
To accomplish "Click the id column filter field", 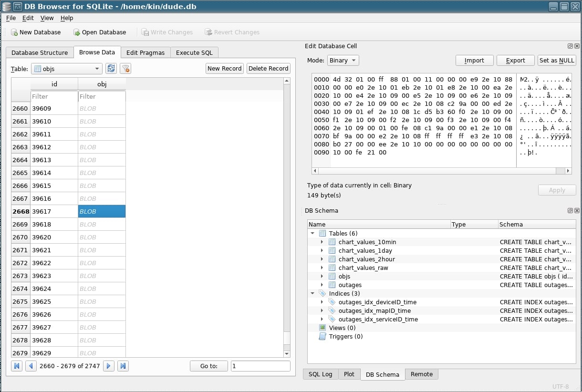I will (54, 96).
